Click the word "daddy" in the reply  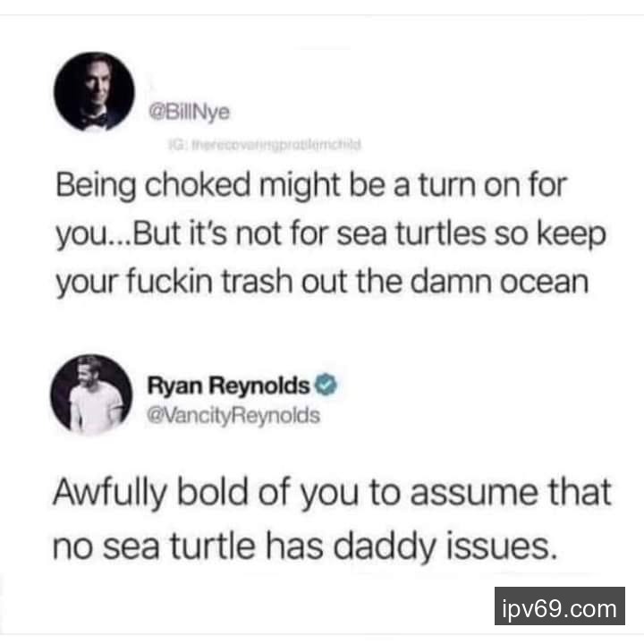point(385,547)
